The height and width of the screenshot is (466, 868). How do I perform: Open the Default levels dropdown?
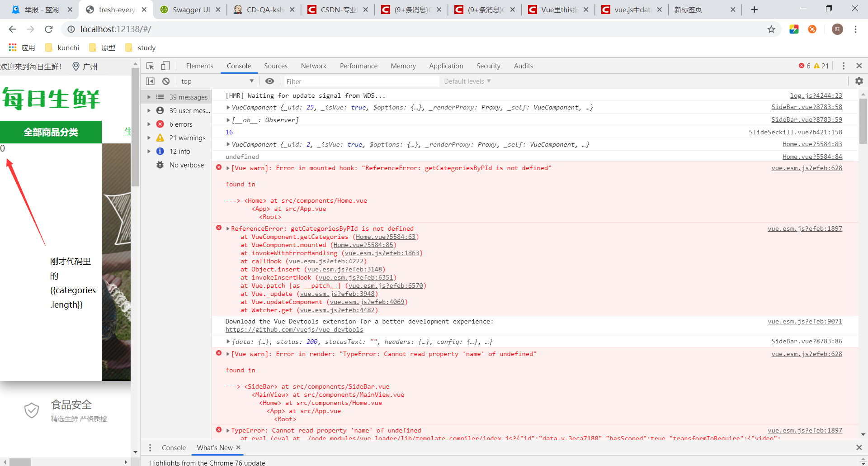pyautogui.click(x=467, y=81)
